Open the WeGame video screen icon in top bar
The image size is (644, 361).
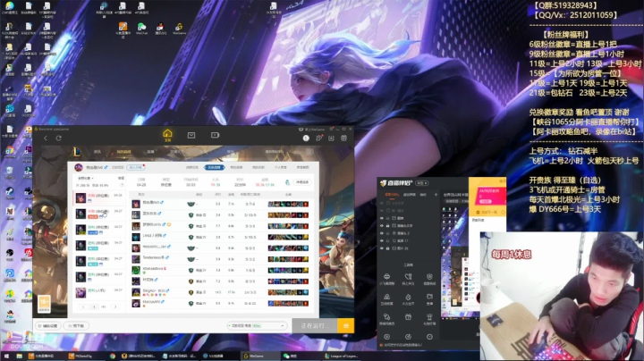(x=216, y=135)
